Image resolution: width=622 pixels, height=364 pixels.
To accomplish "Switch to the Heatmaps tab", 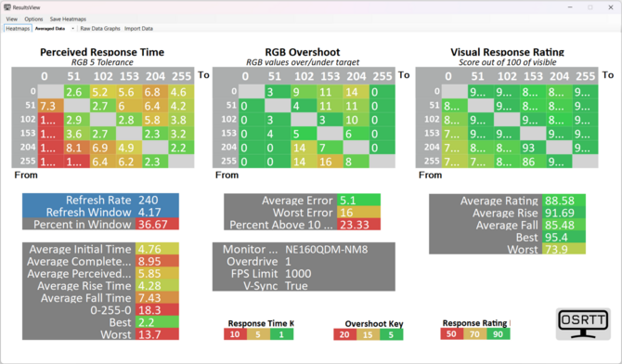I will tap(18, 29).
